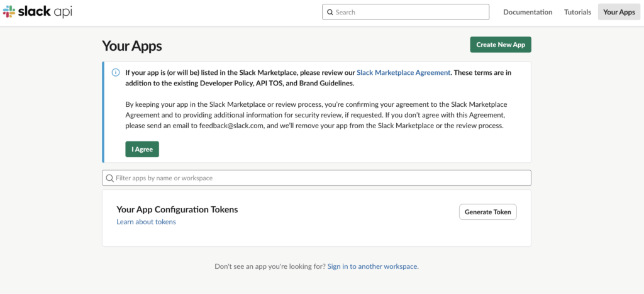644x294 pixels.
Task: Focus the Filter apps by name or workspace field
Action: [x=317, y=178]
